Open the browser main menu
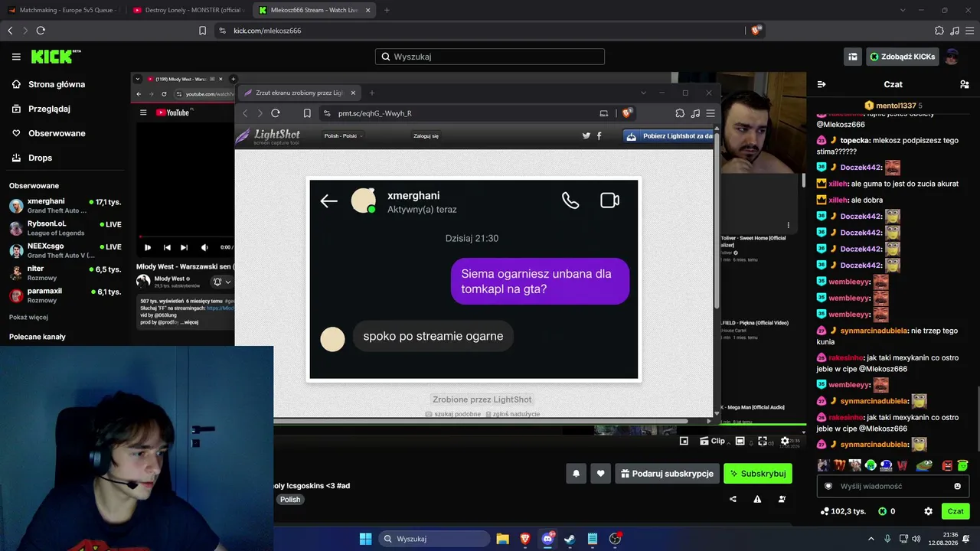Image resolution: width=980 pixels, height=551 pixels. tap(970, 31)
